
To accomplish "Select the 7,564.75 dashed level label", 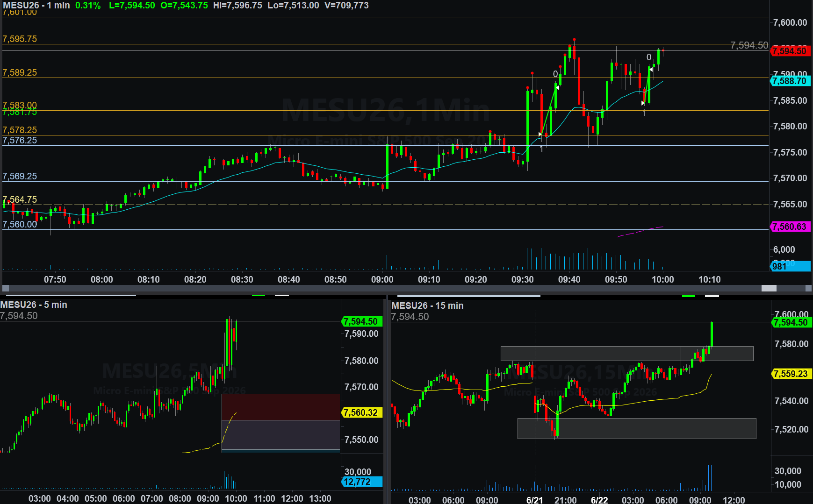I will (20, 199).
